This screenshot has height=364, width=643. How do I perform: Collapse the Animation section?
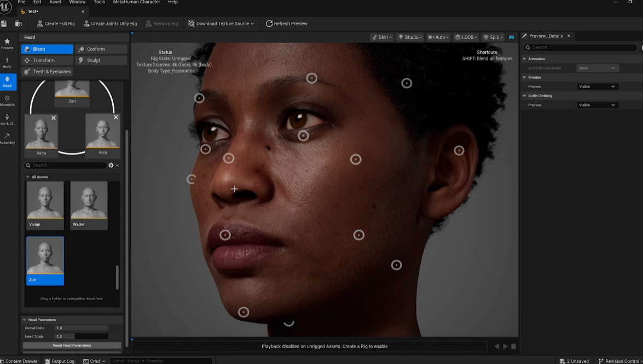point(524,59)
